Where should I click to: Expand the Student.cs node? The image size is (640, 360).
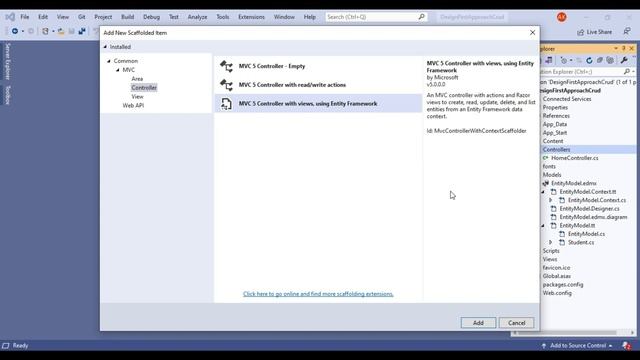(551, 242)
